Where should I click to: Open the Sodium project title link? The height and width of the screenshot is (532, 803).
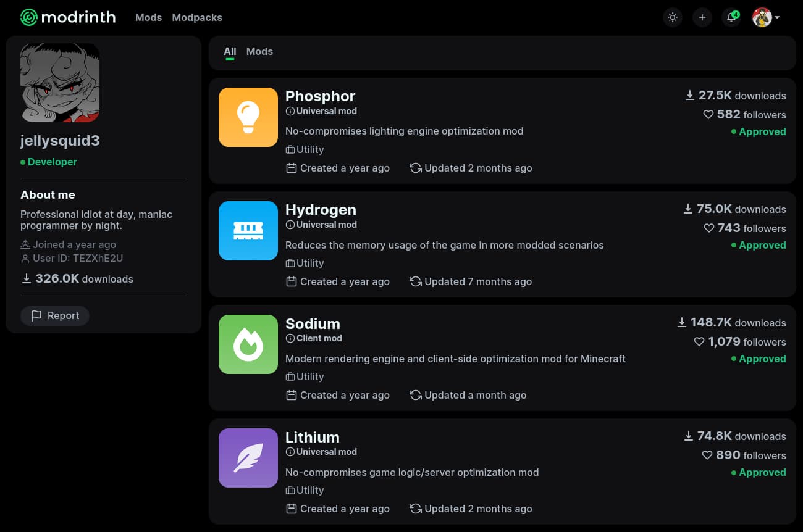[313, 323]
